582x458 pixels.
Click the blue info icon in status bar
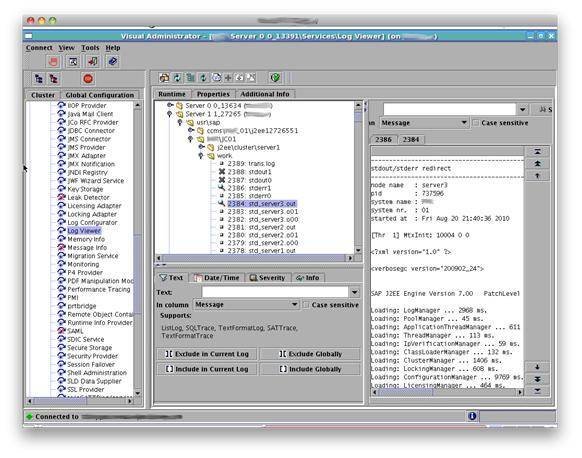tap(472, 416)
